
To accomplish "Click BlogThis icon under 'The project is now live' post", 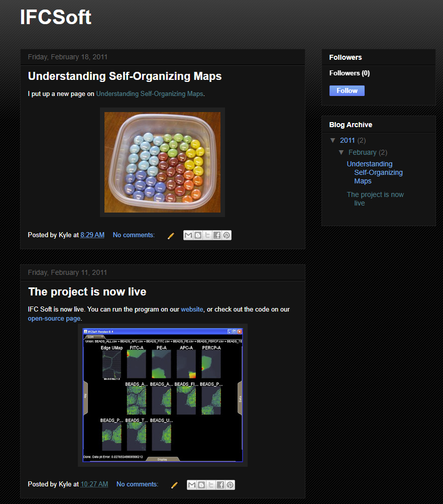I will pos(201,485).
